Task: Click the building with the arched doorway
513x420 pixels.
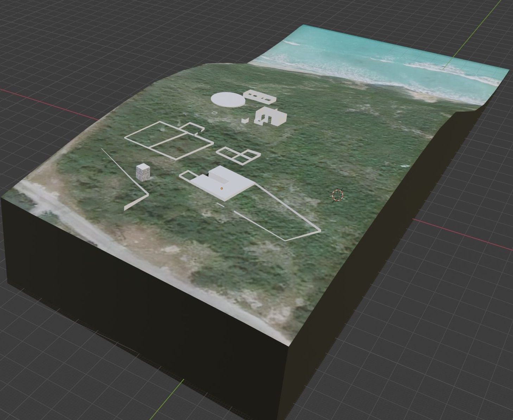Action: 271,117
